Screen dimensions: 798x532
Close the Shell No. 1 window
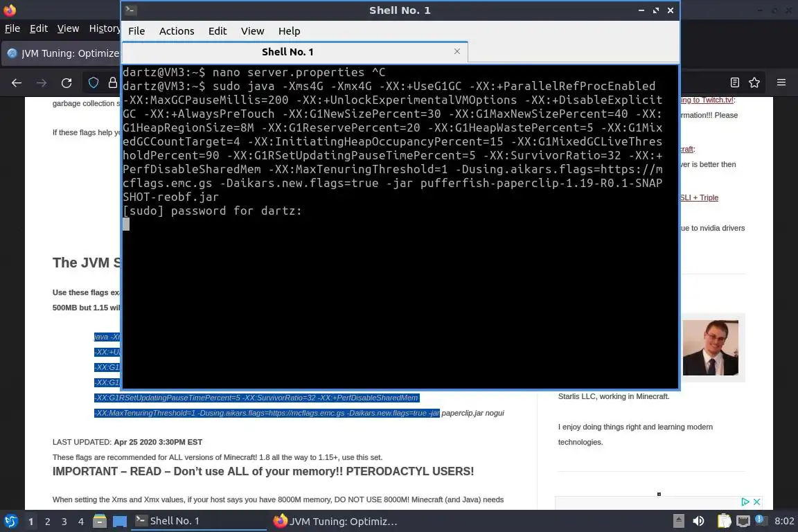tap(671, 10)
